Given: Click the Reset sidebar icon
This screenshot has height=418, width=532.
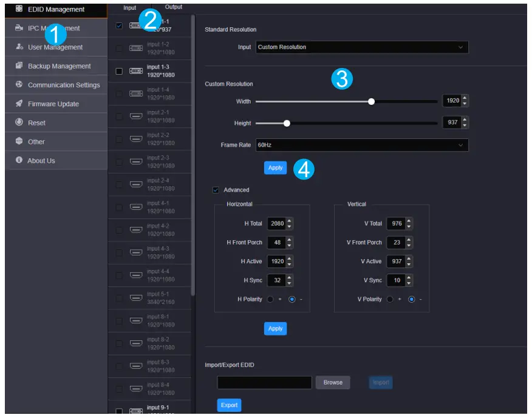Looking at the screenshot, I should (x=19, y=122).
